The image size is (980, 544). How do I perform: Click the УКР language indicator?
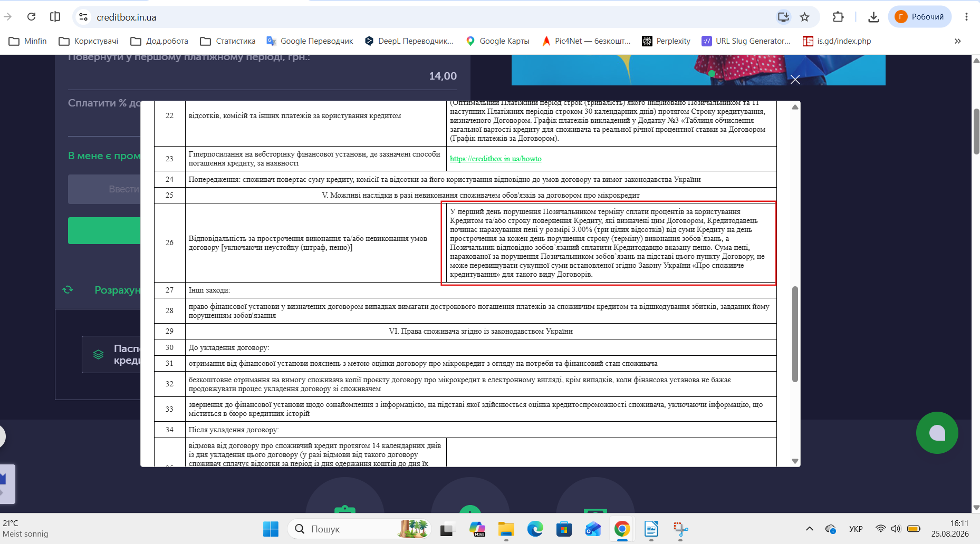[856, 529]
